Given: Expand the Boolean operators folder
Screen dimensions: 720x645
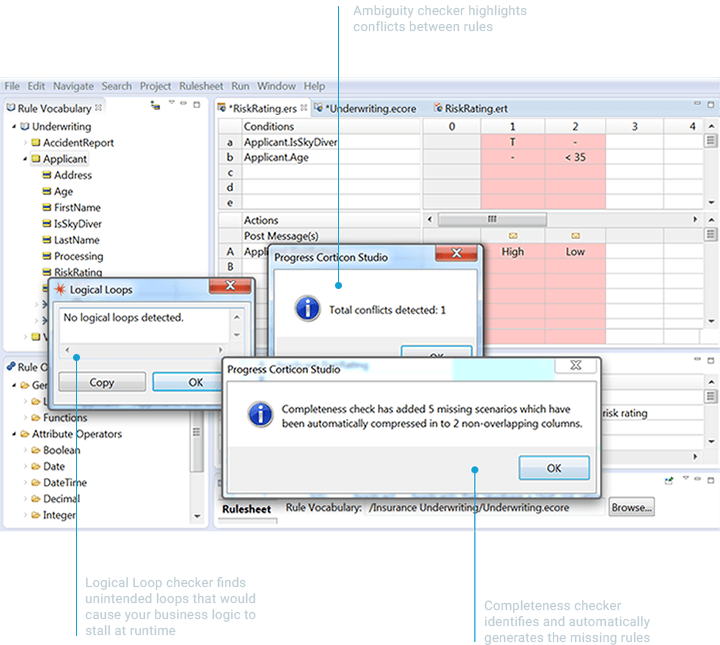Looking at the screenshot, I should click(25, 450).
